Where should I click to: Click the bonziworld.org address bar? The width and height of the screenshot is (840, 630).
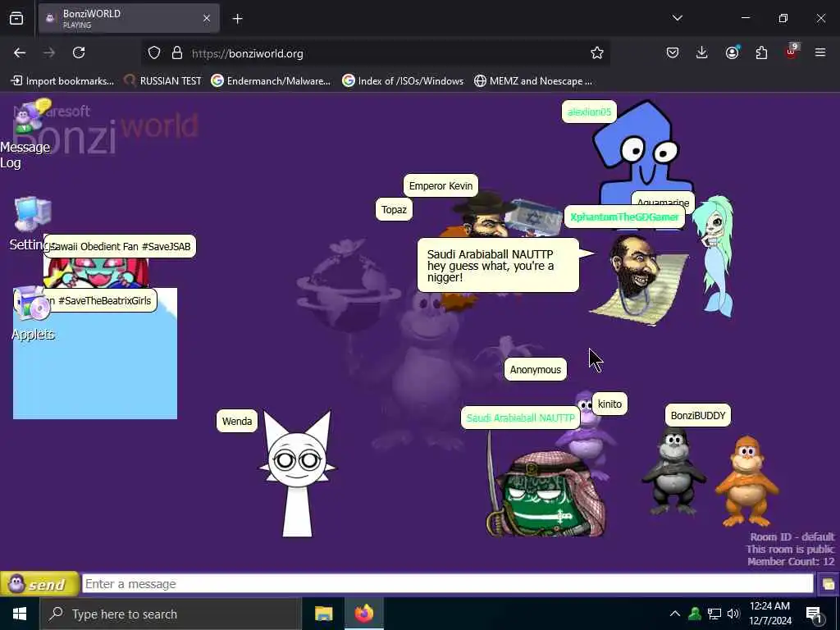point(375,53)
